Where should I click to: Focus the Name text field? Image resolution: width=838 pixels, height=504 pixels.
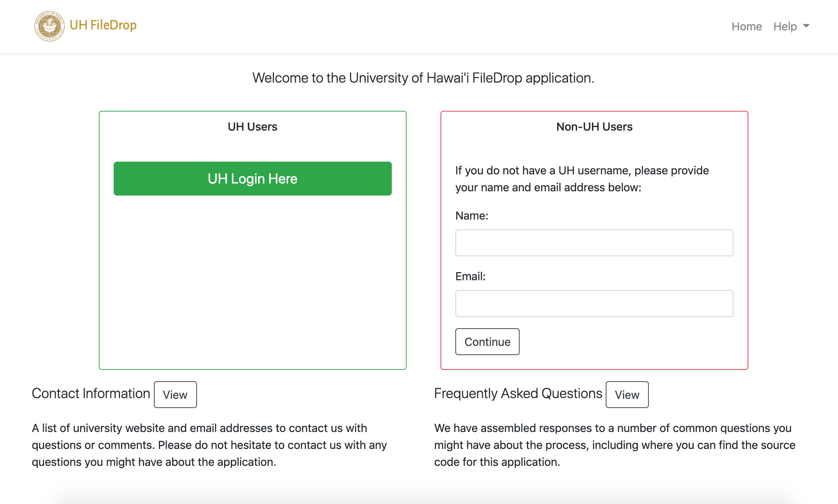coord(594,243)
